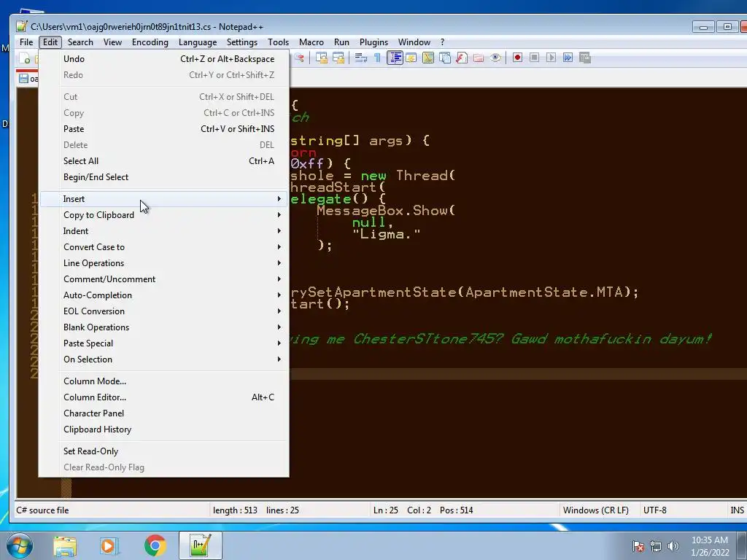Viewport: 747px width, 560px height.
Task: Expand the Comment/Uncomment submenu
Action: click(164, 279)
